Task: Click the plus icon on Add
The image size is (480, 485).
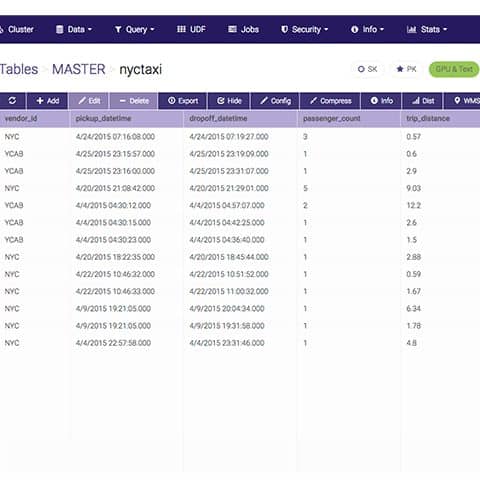Action: click(40, 100)
